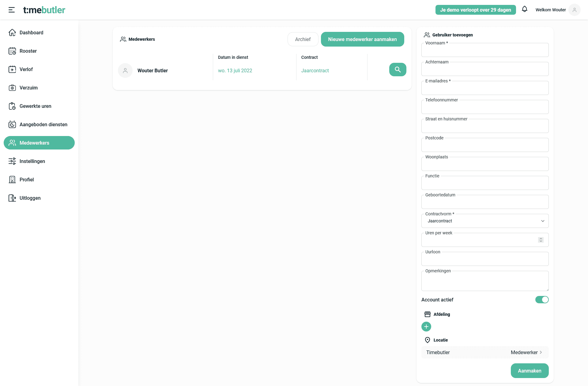588x386 pixels.
Task: Click the Verzuim icon
Action: click(x=12, y=88)
